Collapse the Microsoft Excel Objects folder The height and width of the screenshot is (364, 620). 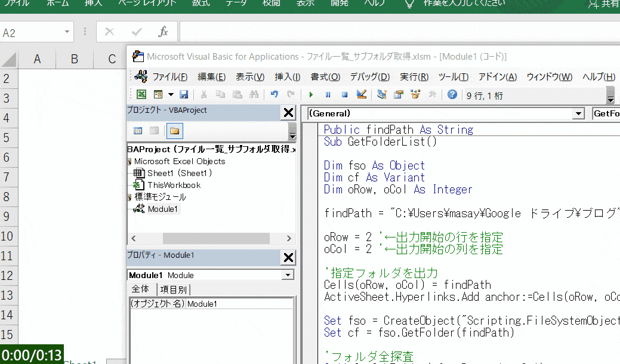(129, 161)
